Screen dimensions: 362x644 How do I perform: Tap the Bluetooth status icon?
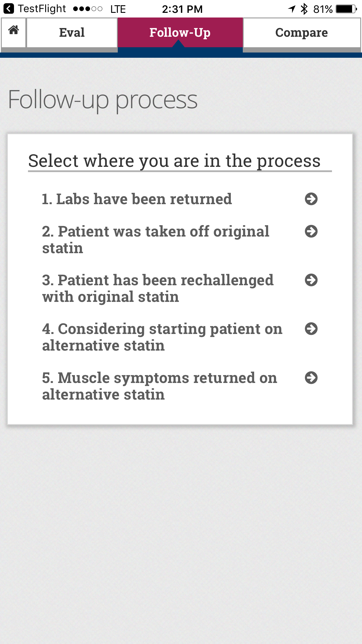[x=304, y=9]
